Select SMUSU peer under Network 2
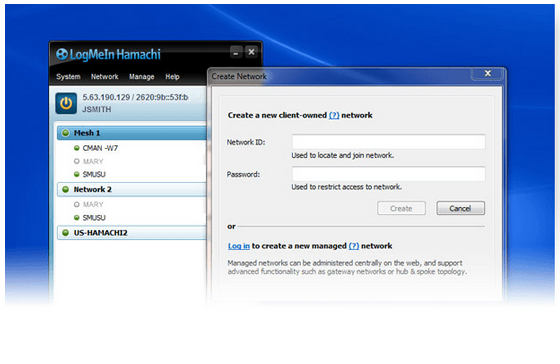Screen dimensions: 560x364 point(94,218)
